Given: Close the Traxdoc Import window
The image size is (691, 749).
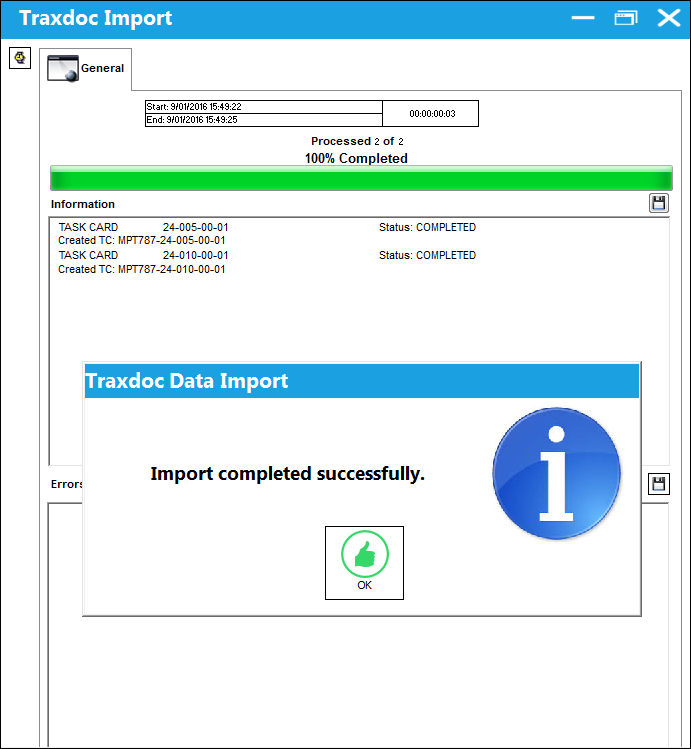Looking at the screenshot, I should pos(669,18).
